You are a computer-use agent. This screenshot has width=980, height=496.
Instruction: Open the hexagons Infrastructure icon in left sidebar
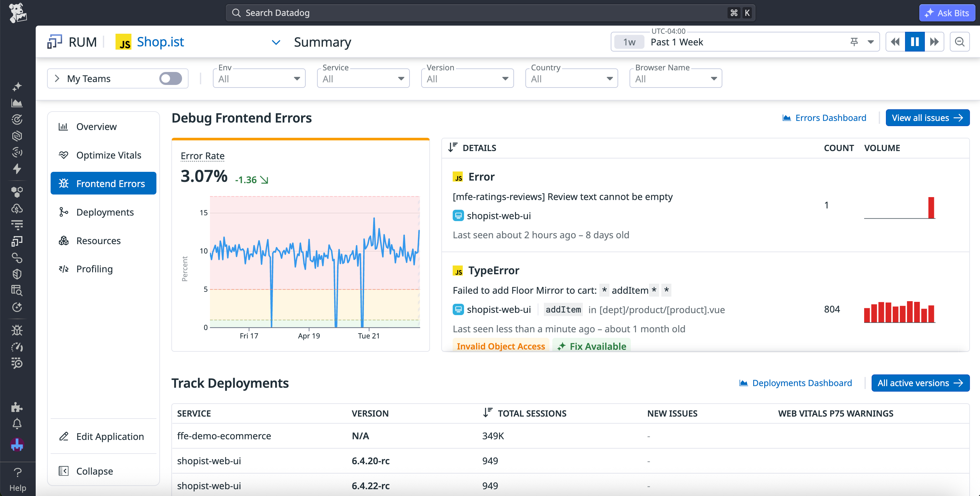[17, 192]
